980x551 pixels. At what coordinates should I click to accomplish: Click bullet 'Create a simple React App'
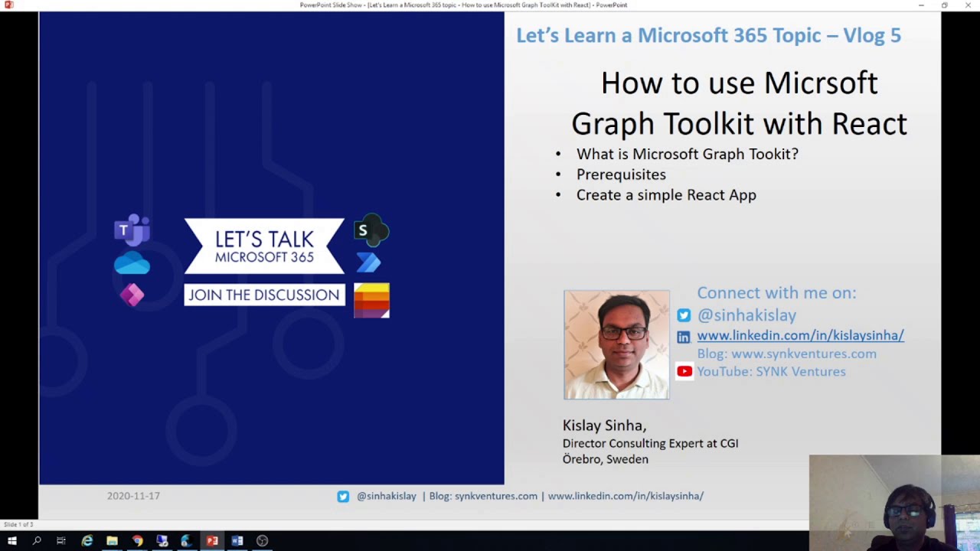(x=666, y=195)
